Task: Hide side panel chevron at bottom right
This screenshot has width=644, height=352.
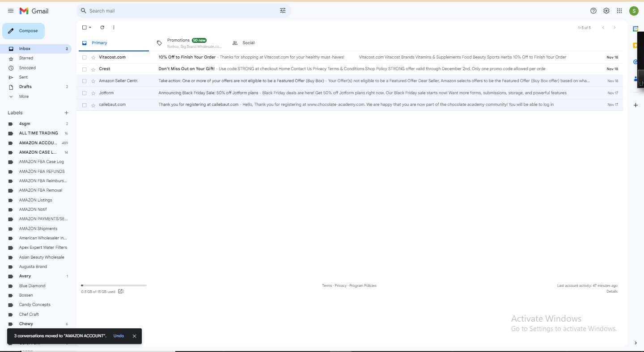Action: (x=636, y=343)
